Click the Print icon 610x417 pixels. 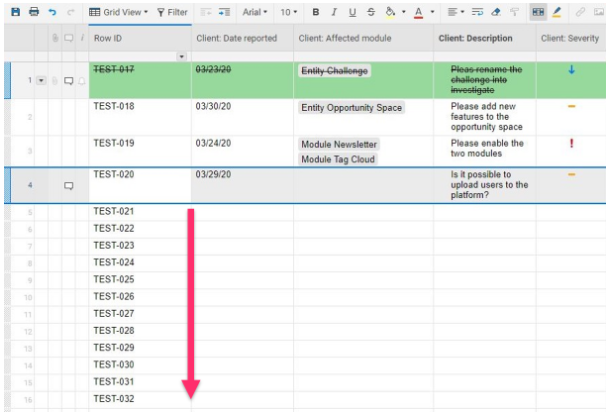click(x=34, y=12)
